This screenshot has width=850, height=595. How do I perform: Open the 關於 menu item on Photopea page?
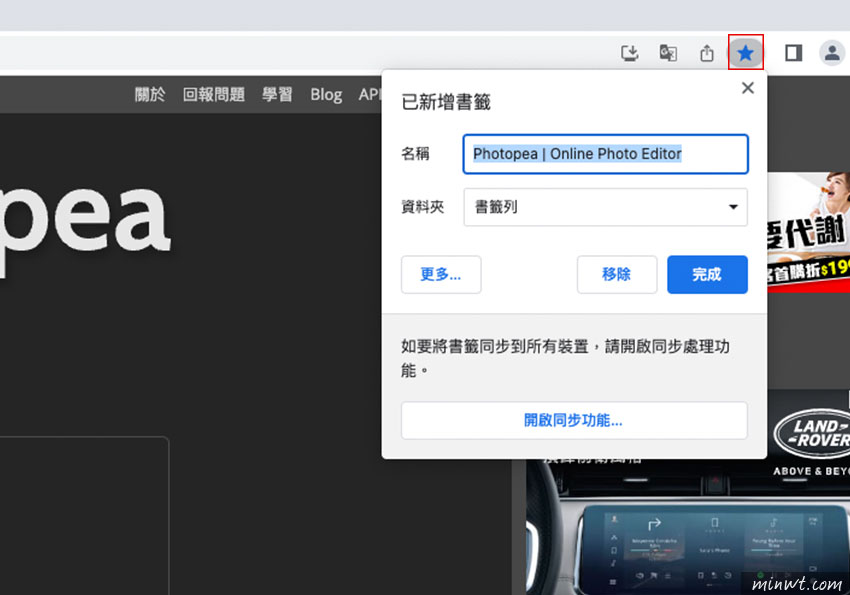(150, 95)
